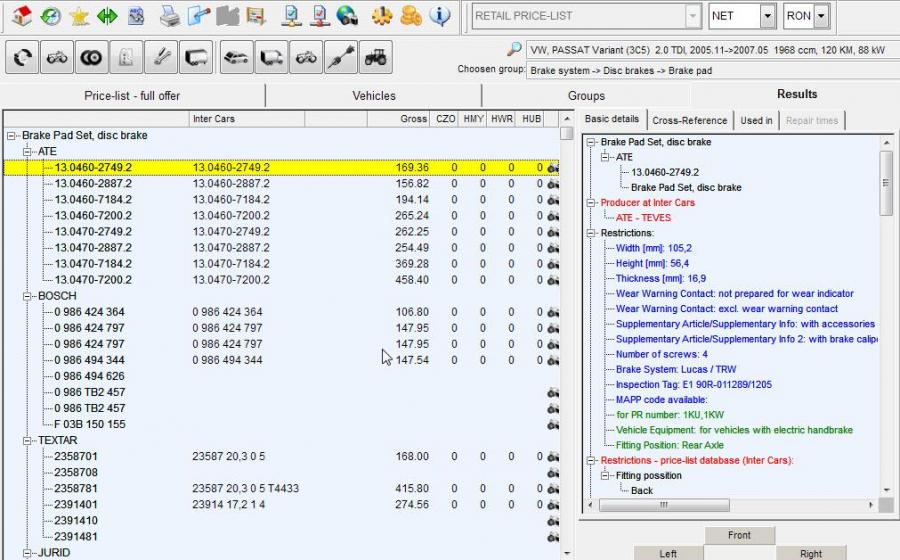Open the Vehicles tab

tap(373, 96)
